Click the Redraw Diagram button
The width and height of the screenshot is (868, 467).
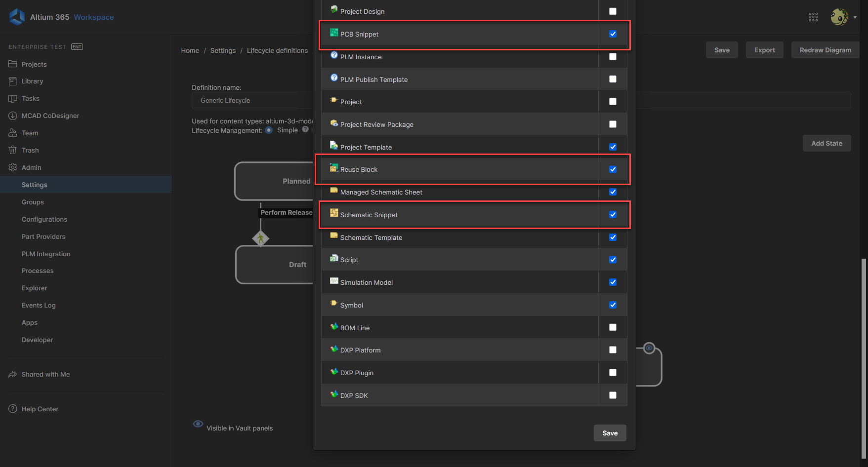click(x=826, y=50)
